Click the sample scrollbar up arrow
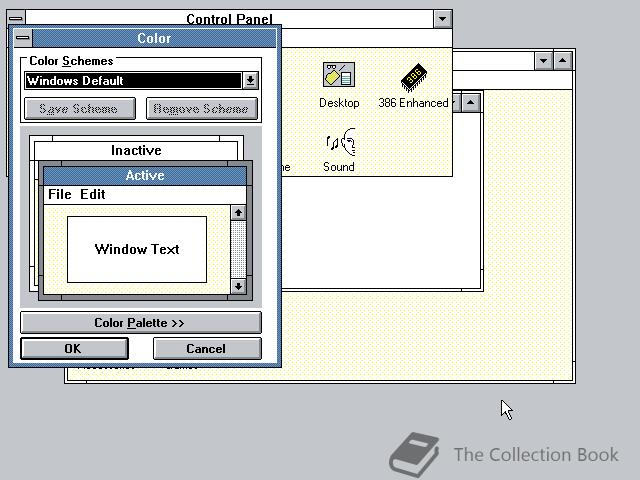 click(x=238, y=213)
